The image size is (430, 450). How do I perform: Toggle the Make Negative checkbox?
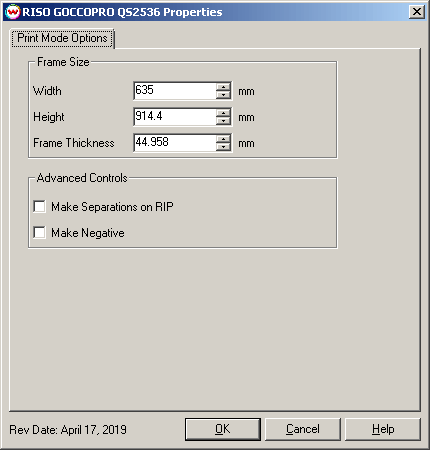[x=39, y=232]
